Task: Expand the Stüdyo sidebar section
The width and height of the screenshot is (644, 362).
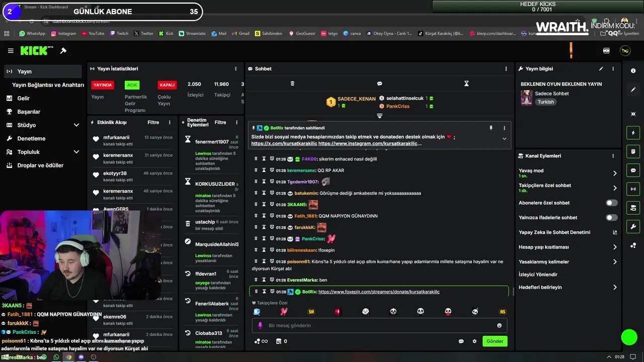Action: [x=76, y=125]
